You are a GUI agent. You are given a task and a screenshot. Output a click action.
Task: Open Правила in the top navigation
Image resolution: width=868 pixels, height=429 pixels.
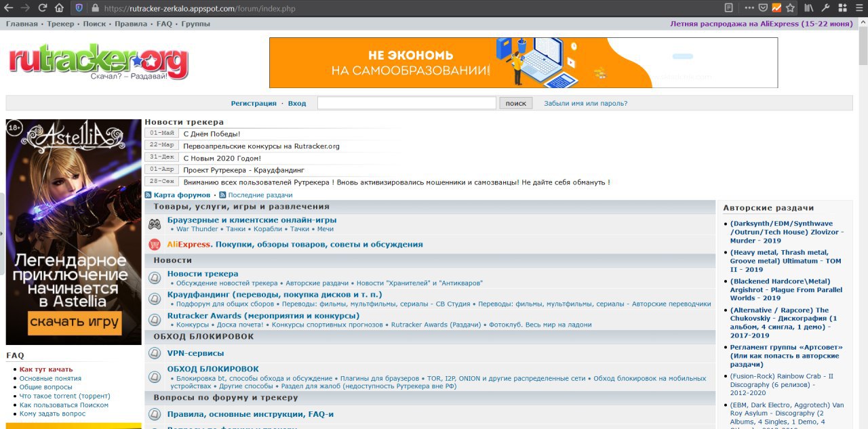(131, 24)
